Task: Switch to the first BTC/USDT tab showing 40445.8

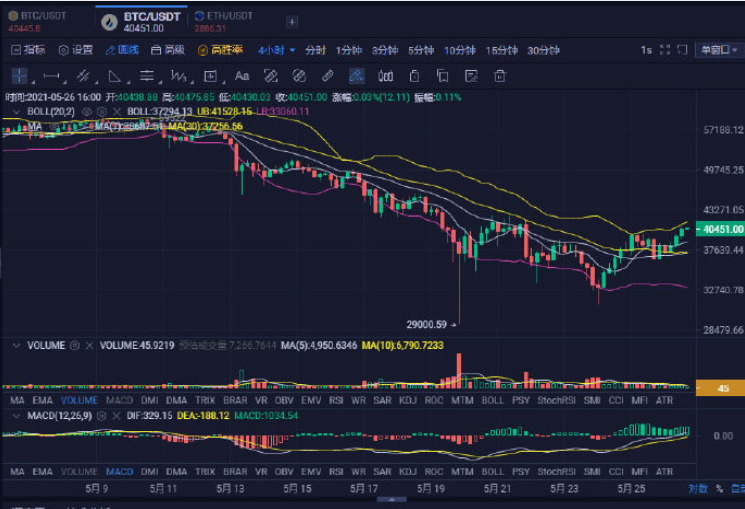Action: coord(38,22)
